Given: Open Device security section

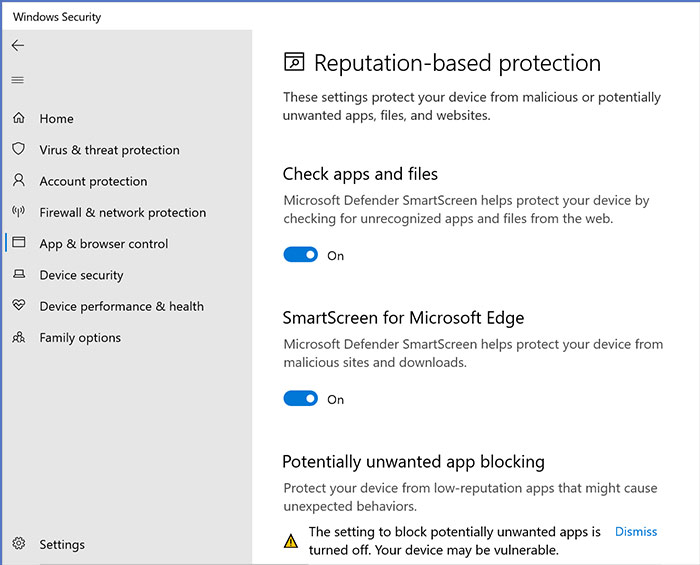Looking at the screenshot, I should pos(81,275).
